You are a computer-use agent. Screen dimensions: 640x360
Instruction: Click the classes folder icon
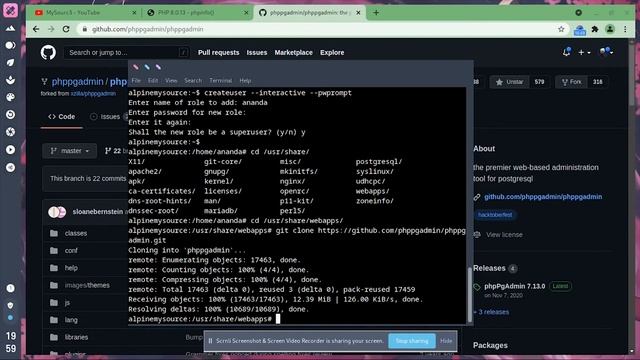(x=54, y=233)
